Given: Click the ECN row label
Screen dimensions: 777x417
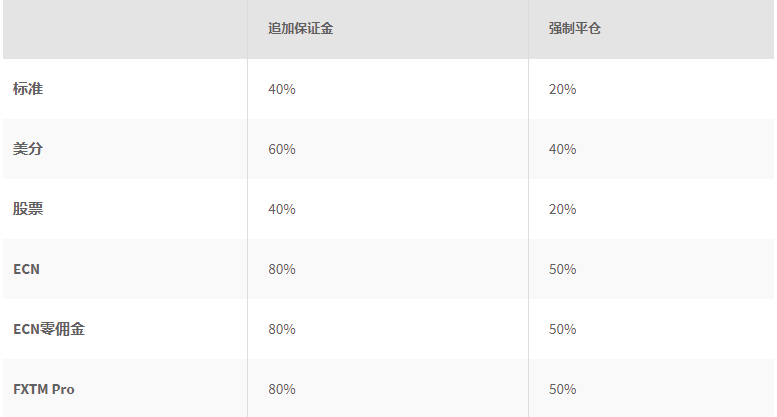Looking at the screenshot, I should [x=27, y=269].
